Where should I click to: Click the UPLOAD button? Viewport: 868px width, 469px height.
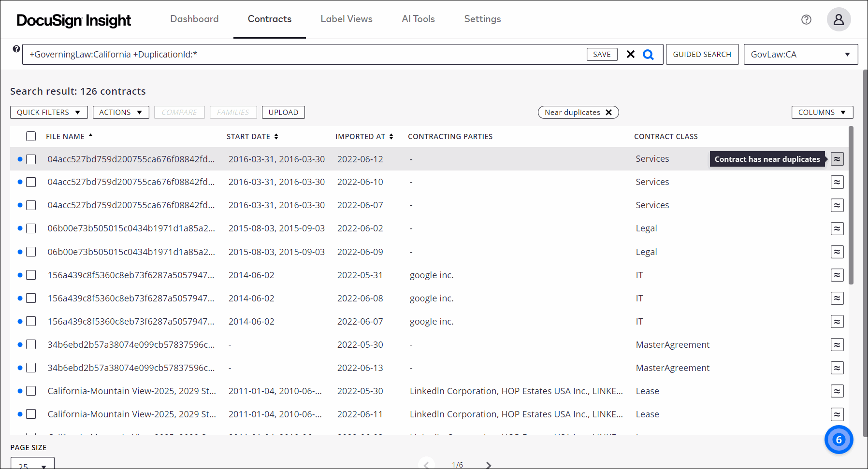point(283,112)
